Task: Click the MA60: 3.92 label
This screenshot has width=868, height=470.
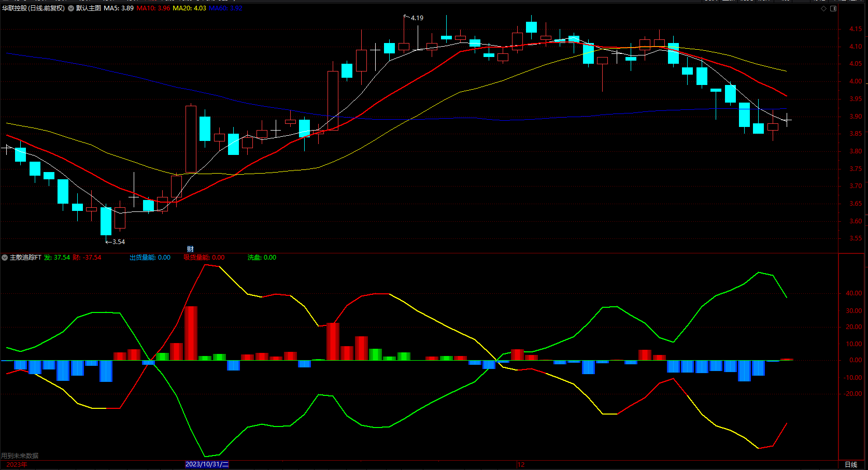Action: 225,8
